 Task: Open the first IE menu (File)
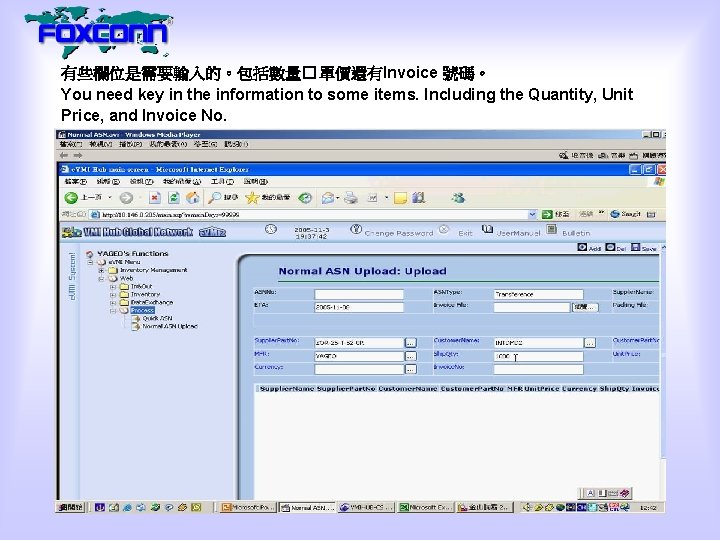tap(76, 182)
